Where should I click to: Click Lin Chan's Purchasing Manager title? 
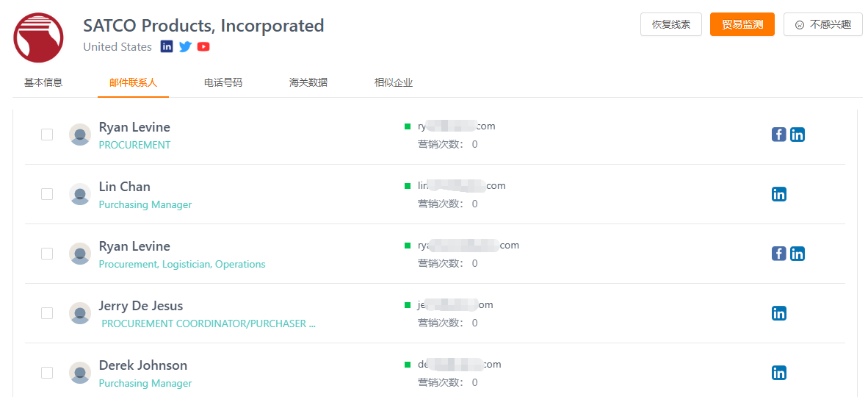click(145, 204)
